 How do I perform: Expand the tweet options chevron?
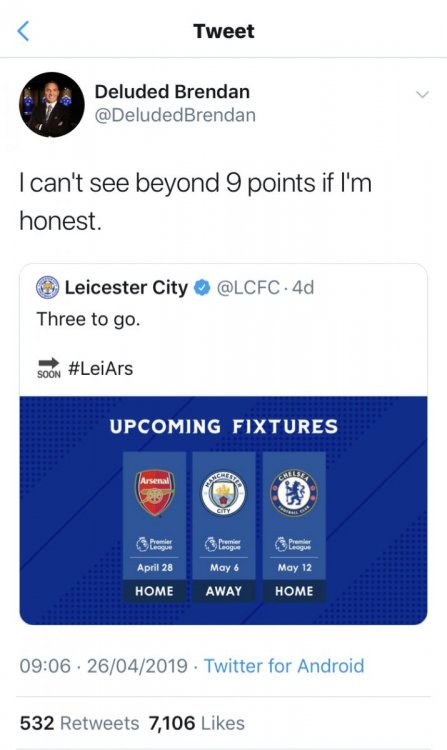pyautogui.click(x=423, y=94)
